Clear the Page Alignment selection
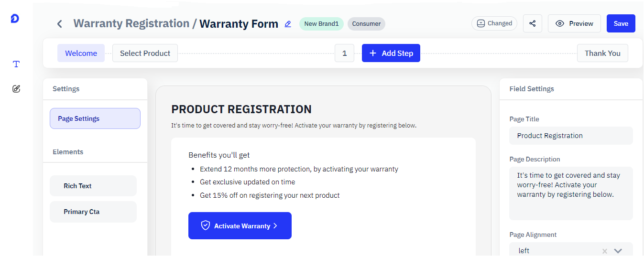The image size is (644, 256). click(x=604, y=251)
